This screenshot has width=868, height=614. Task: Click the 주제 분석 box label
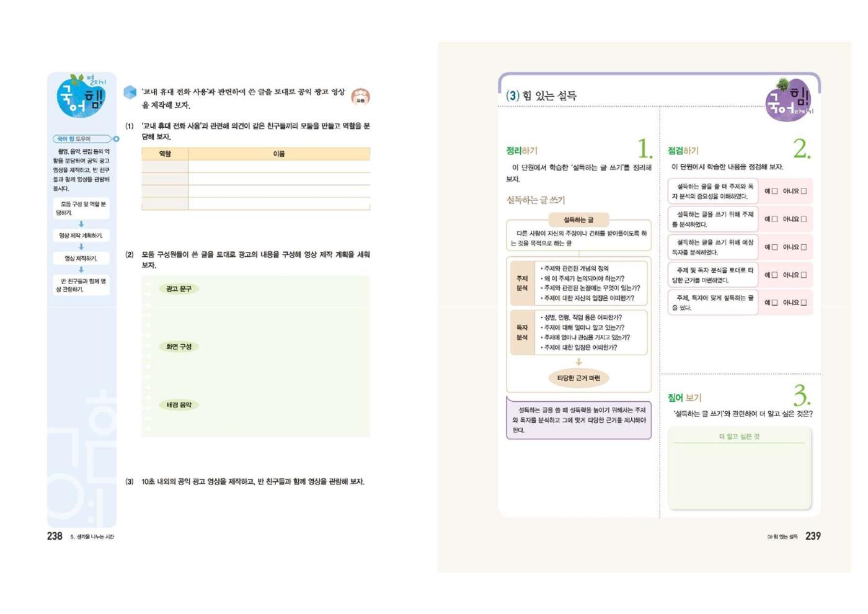[522, 283]
